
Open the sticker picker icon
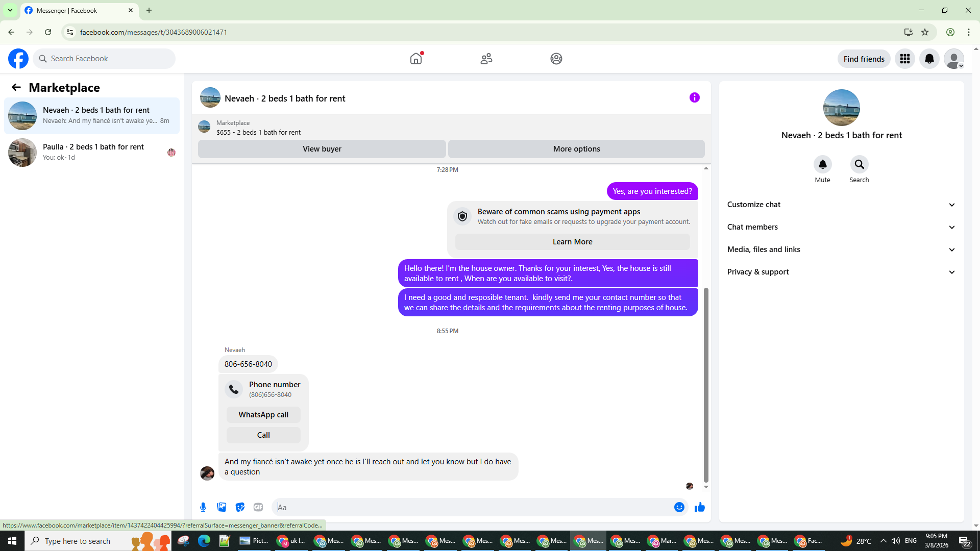pos(240,507)
